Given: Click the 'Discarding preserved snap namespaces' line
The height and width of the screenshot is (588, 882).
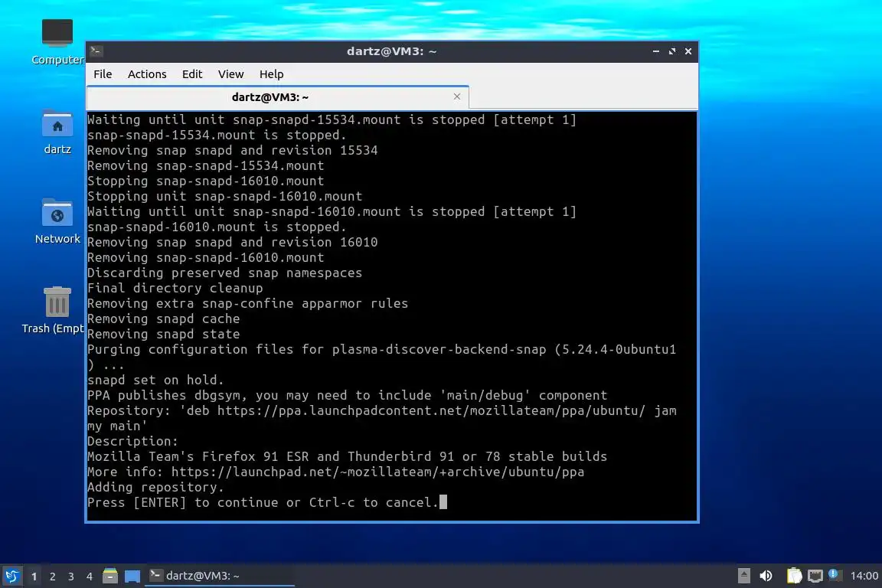Looking at the screenshot, I should pyautogui.click(x=224, y=273).
